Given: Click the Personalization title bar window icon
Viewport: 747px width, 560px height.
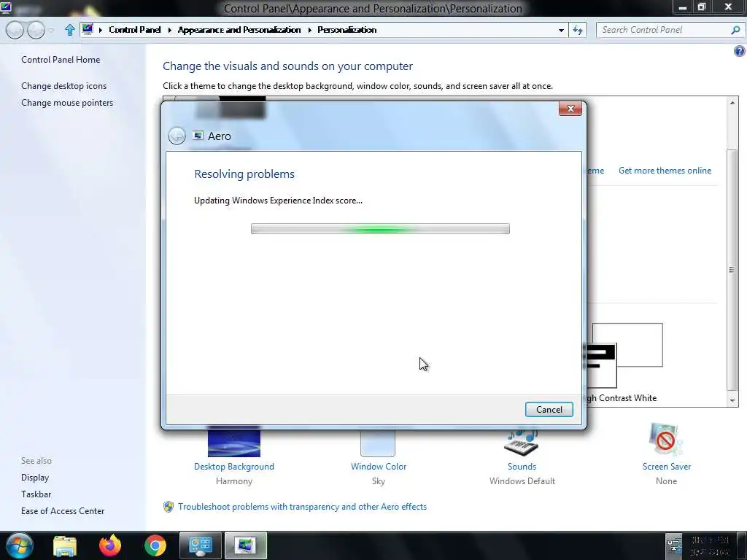Looking at the screenshot, I should click(x=6, y=7).
